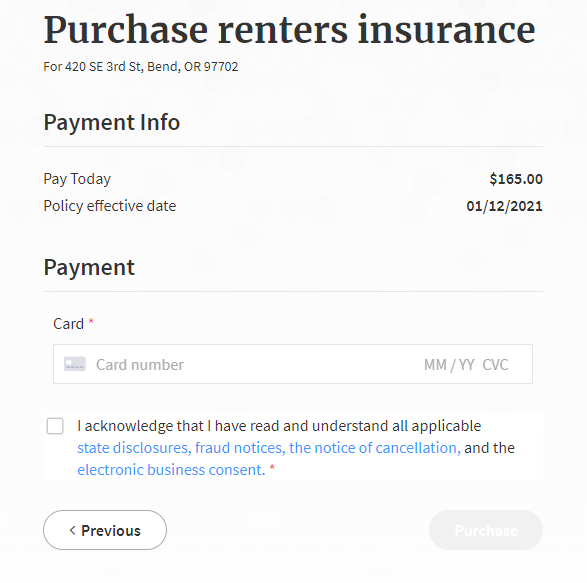Click the credit card icon in card field
587x583 pixels.
[75, 364]
